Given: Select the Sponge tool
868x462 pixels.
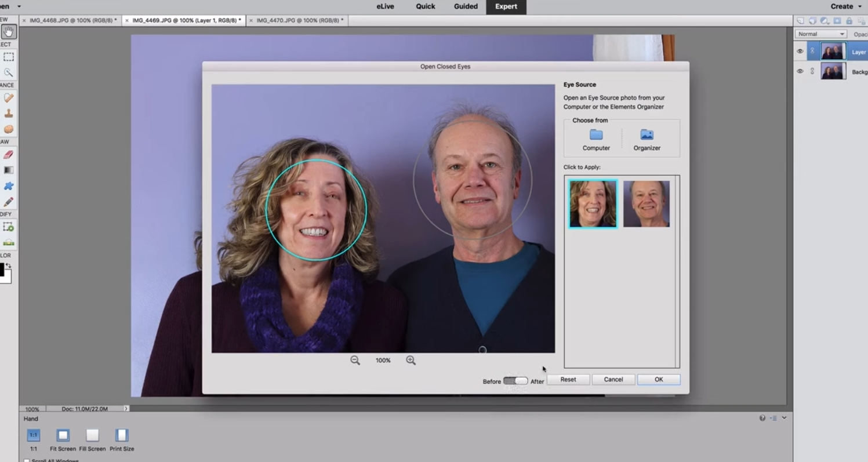Looking at the screenshot, I should pyautogui.click(x=9, y=129).
